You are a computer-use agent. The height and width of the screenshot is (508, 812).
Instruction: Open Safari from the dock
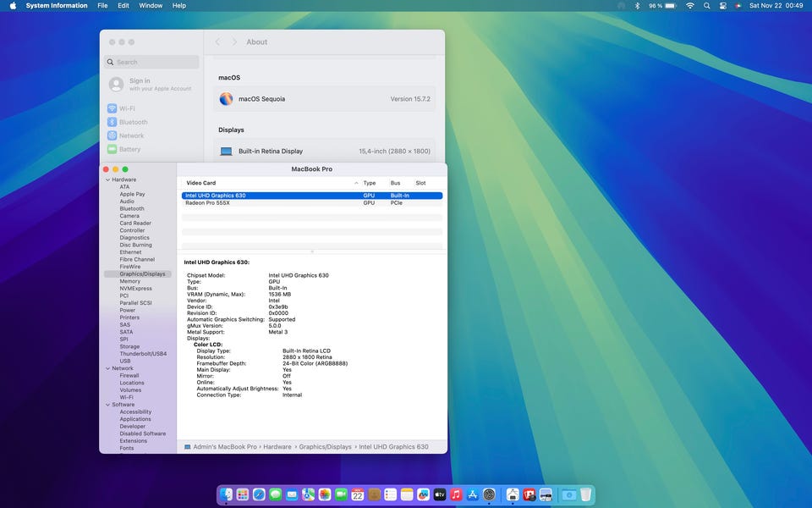point(259,494)
